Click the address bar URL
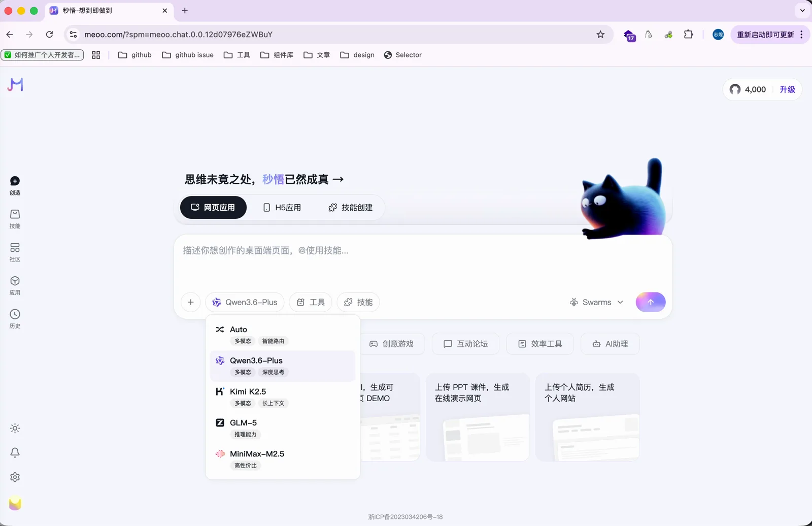812x526 pixels. [178, 35]
